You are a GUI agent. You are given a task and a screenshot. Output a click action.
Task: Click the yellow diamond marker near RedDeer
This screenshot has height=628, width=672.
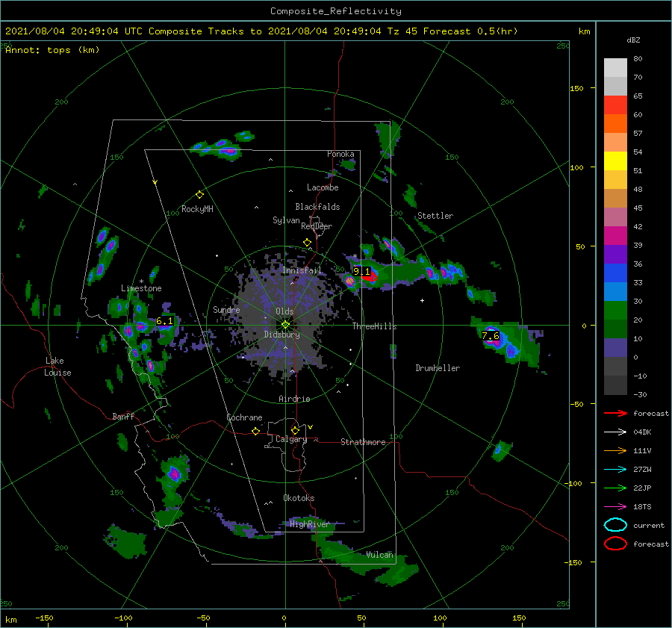(307, 243)
